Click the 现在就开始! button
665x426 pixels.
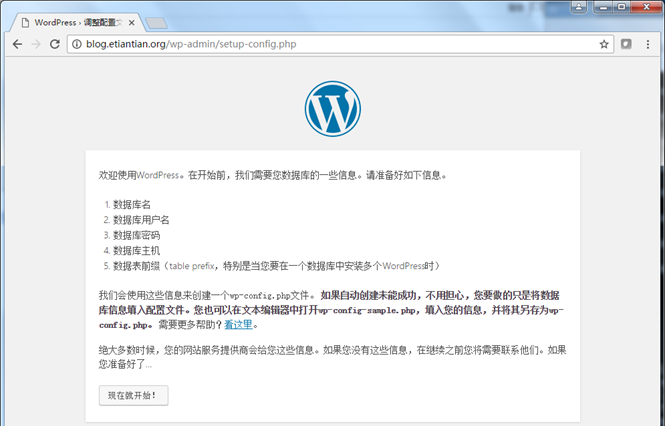click(x=134, y=395)
